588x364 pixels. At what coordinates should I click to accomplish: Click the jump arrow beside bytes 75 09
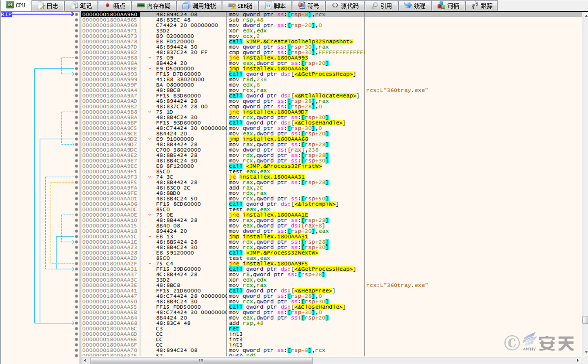[150, 58]
